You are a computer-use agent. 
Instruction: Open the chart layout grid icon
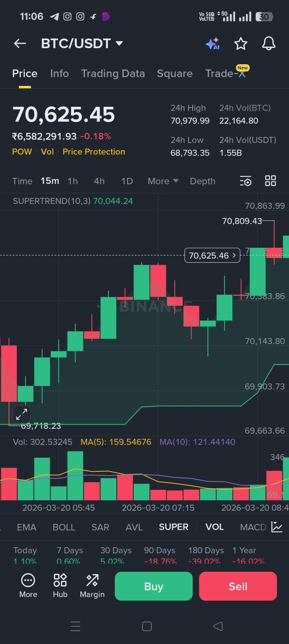(x=271, y=181)
